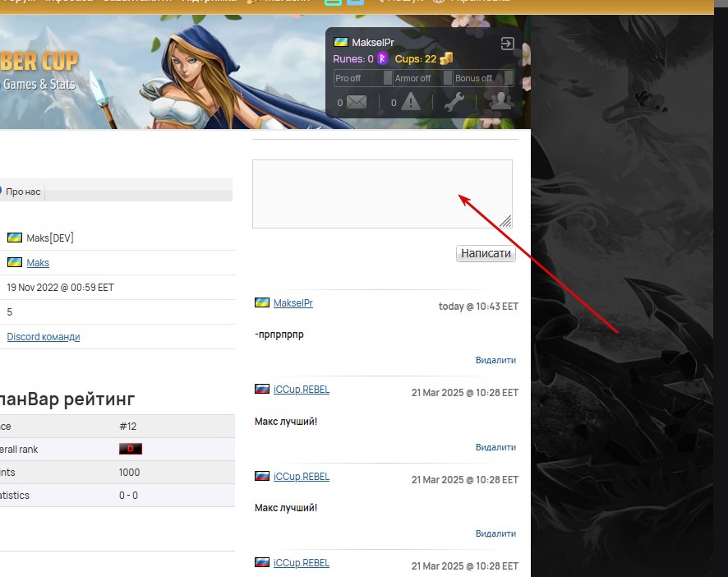
Task: Open the Про нас tab
Action: coord(22,192)
